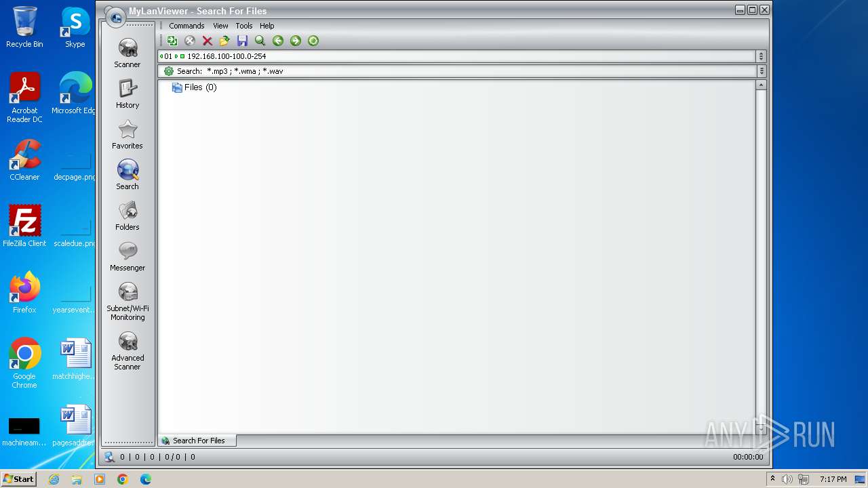Viewport: 868px width, 488px height.
Task: Open the pagesaddre Word document
Action: (75, 426)
